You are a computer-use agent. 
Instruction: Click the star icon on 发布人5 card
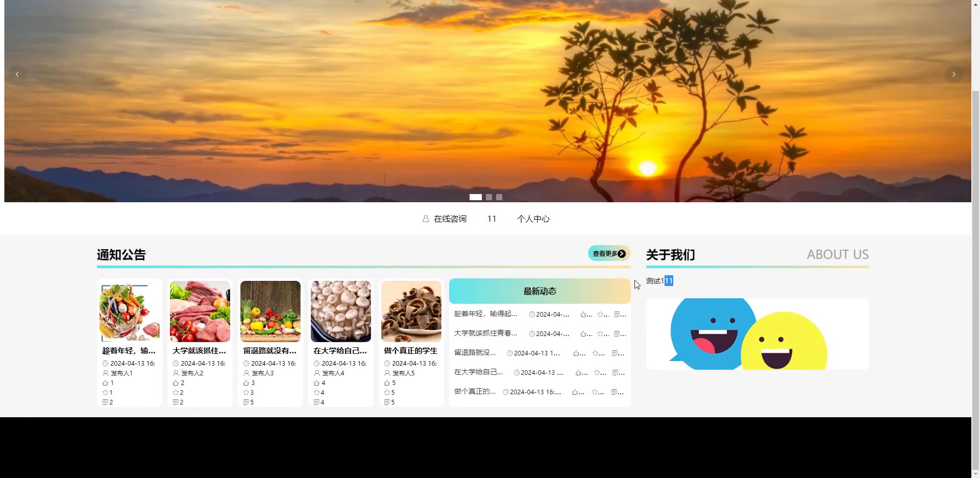tap(387, 393)
